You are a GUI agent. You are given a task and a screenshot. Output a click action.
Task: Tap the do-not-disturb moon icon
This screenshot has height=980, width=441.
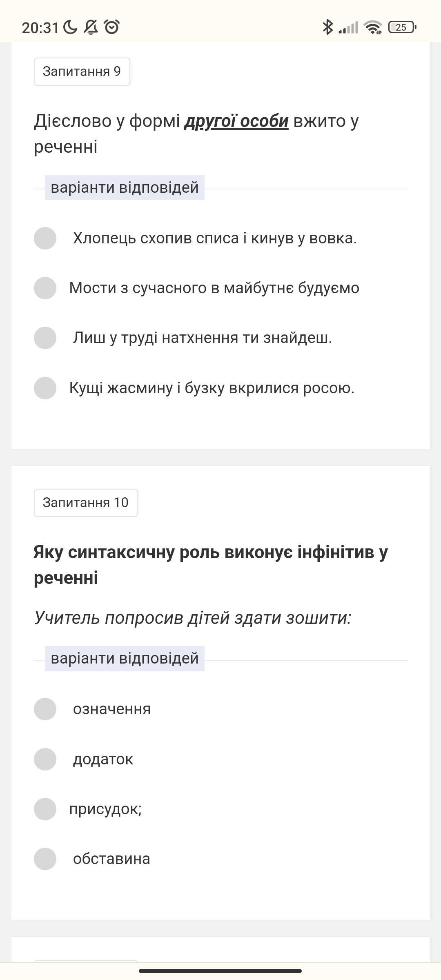click(x=70, y=27)
